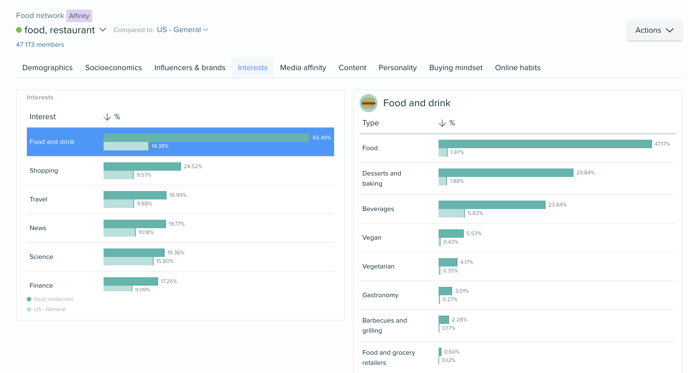
Task: Switch to the Demographics tab
Action: pyautogui.click(x=47, y=68)
